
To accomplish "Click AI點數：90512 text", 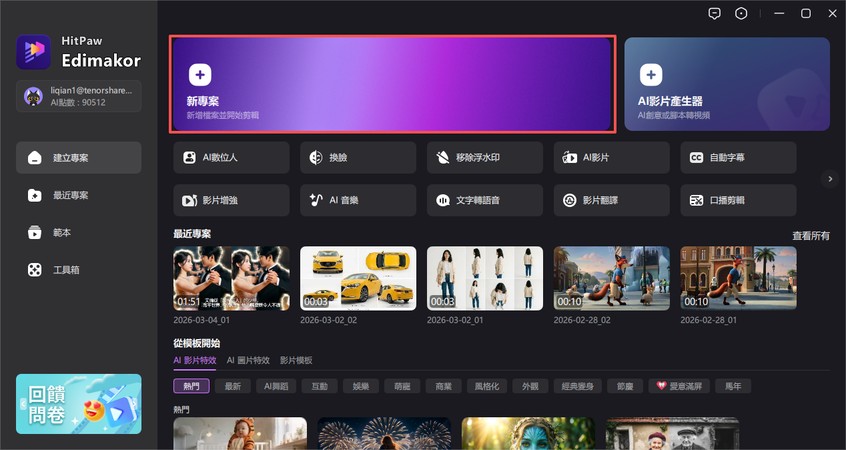I will click(78, 103).
